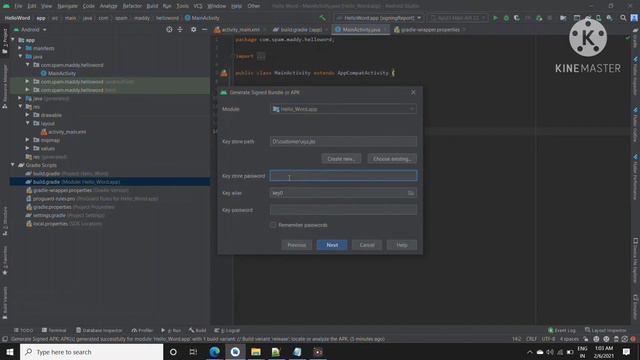Click the Key store path field

(x=343, y=142)
